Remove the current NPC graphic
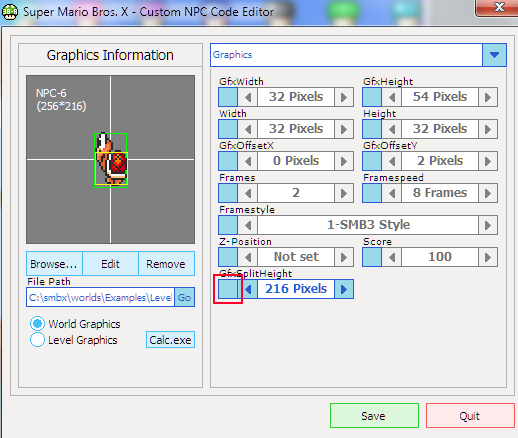Image resolution: width=518 pixels, height=438 pixels. click(x=166, y=264)
